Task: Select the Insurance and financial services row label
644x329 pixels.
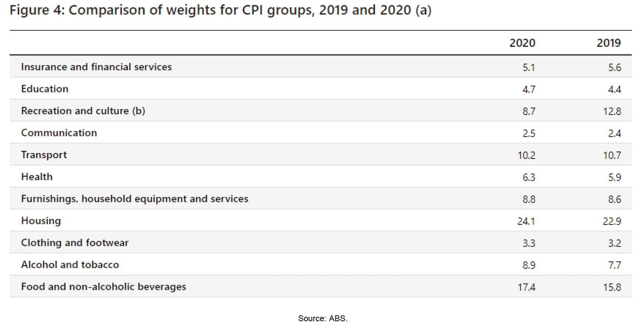Action: pos(96,67)
